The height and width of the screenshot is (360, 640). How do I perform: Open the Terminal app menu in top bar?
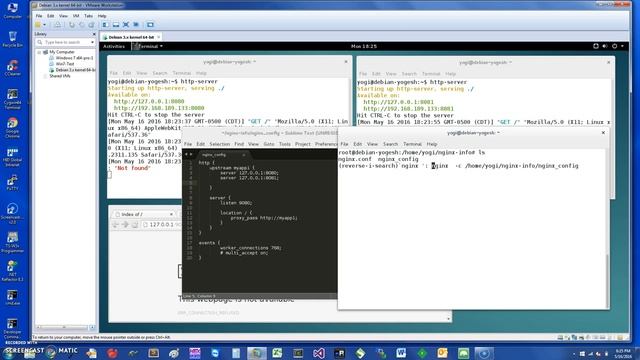click(147, 47)
